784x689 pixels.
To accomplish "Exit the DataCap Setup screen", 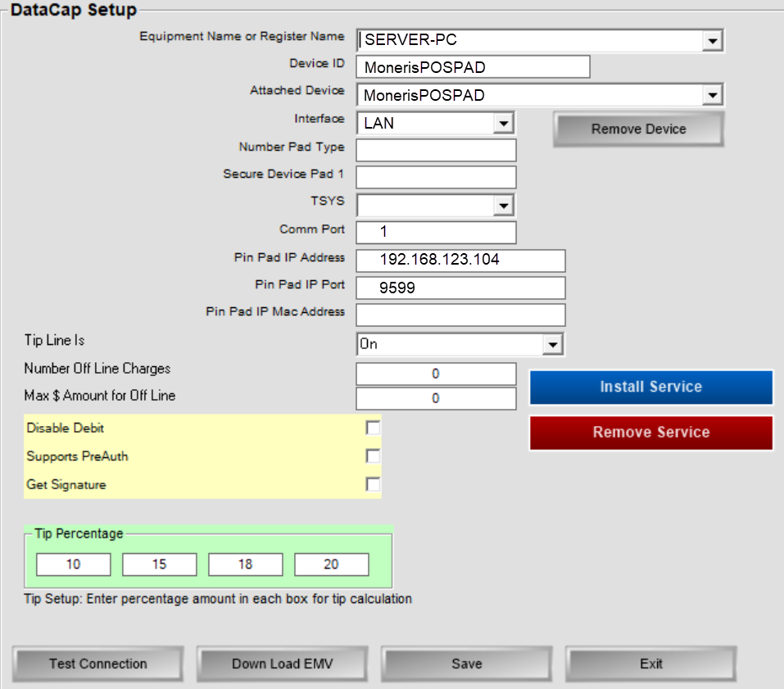I will coord(651,664).
